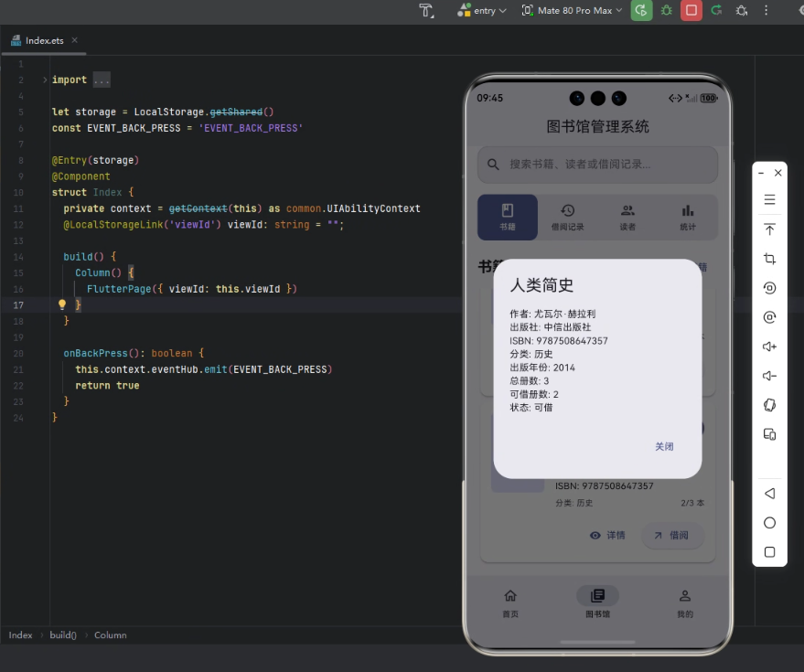The width and height of the screenshot is (804, 672).
Task: Open the 首页 home bottom navigation item
Action: click(510, 603)
